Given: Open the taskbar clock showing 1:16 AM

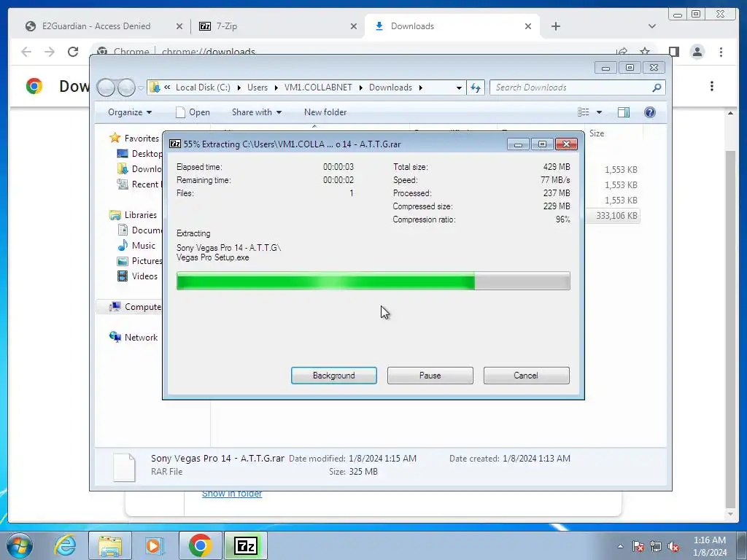Looking at the screenshot, I should click(710, 546).
